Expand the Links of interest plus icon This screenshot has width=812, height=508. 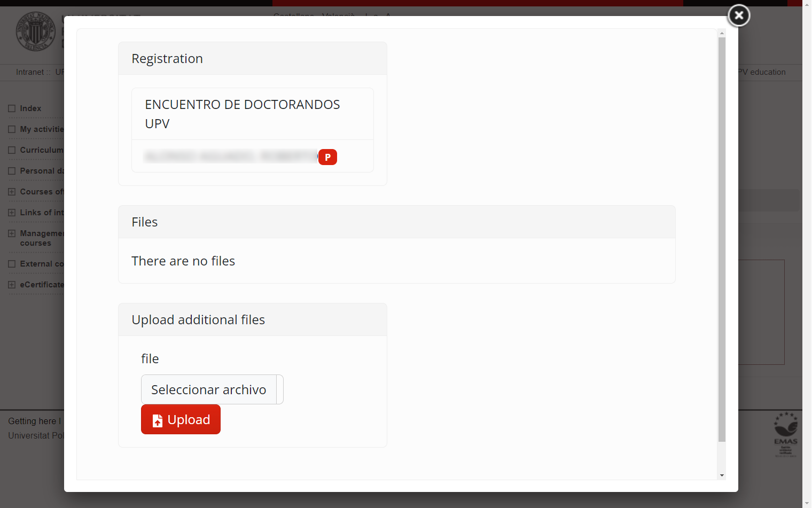click(x=12, y=213)
